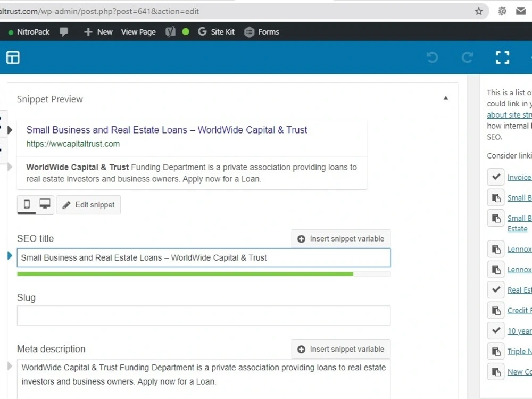Click the https://wwcapitaltrust.com preview URL

click(x=73, y=144)
